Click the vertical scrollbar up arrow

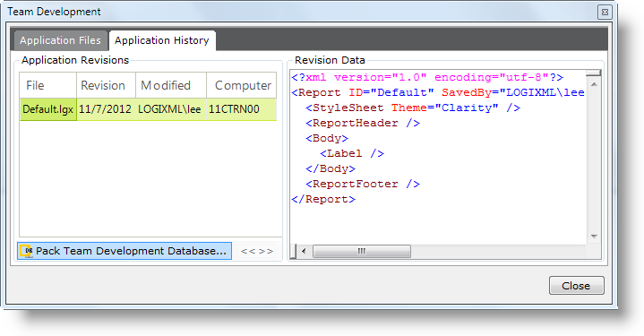pos(594,84)
